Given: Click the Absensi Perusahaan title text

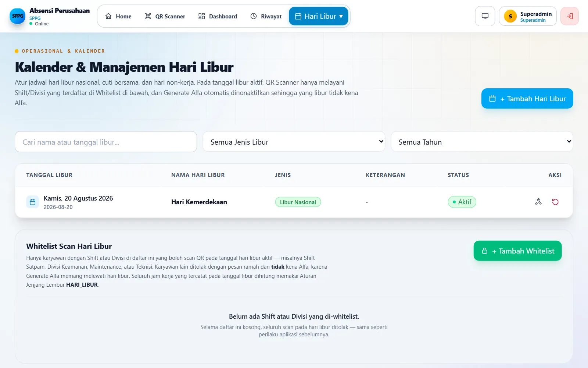Looking at the screenshot, I should (60, 11).
